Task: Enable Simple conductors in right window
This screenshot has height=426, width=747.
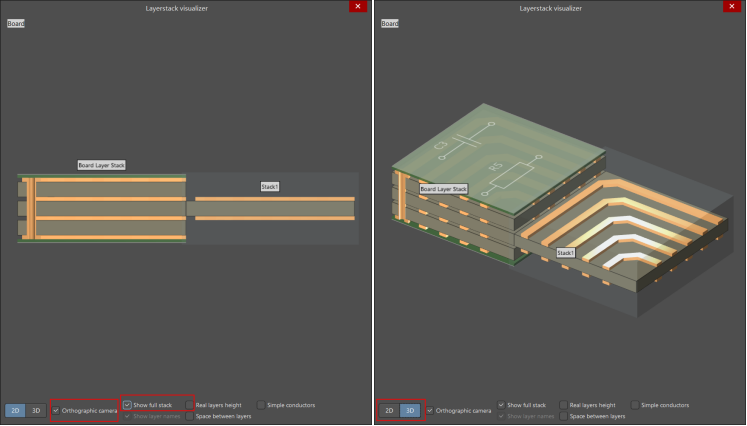Action: tap(636, 405)
